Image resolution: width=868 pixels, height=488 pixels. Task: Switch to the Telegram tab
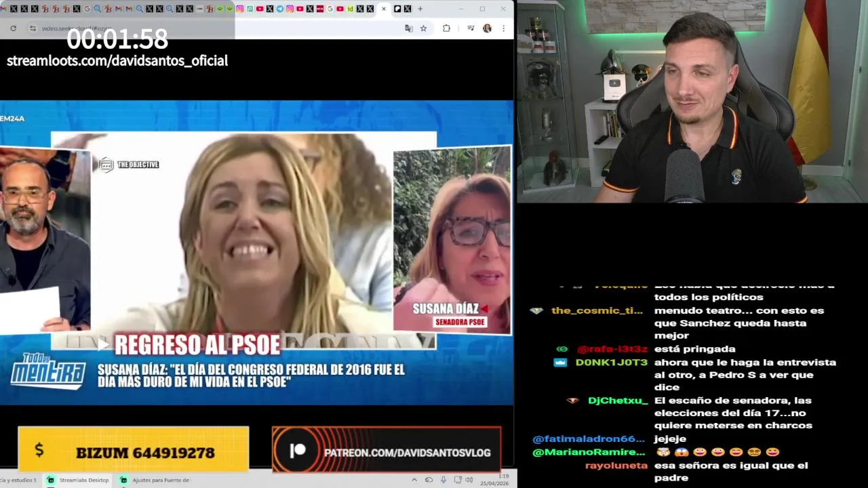pyautogui.click(x=280, y=9)
